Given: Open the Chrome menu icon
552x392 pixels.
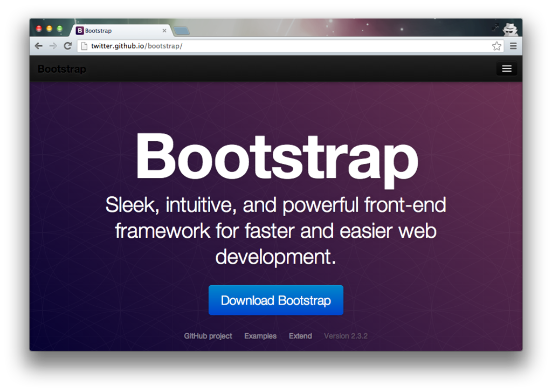Looking at the screenshot, I should tap(513, 46).
